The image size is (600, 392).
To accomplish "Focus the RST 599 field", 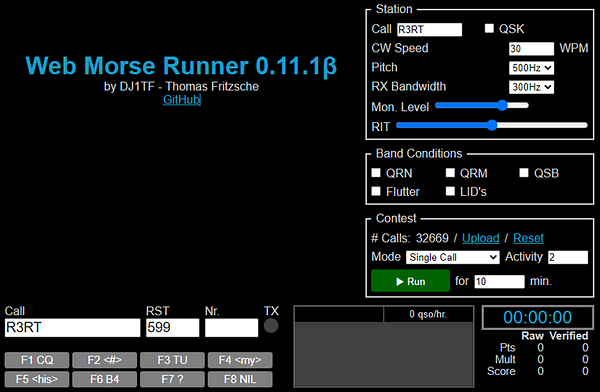I will click(173, 328).
